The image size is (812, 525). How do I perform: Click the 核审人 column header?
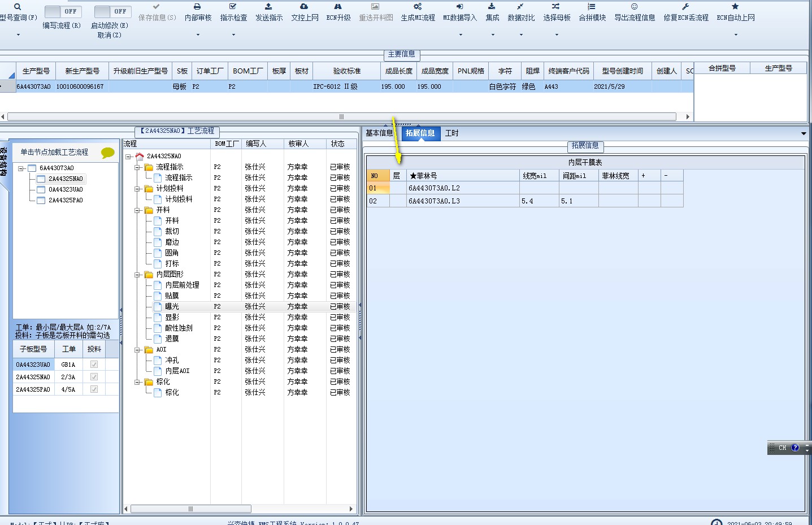[x=305, y=144]
